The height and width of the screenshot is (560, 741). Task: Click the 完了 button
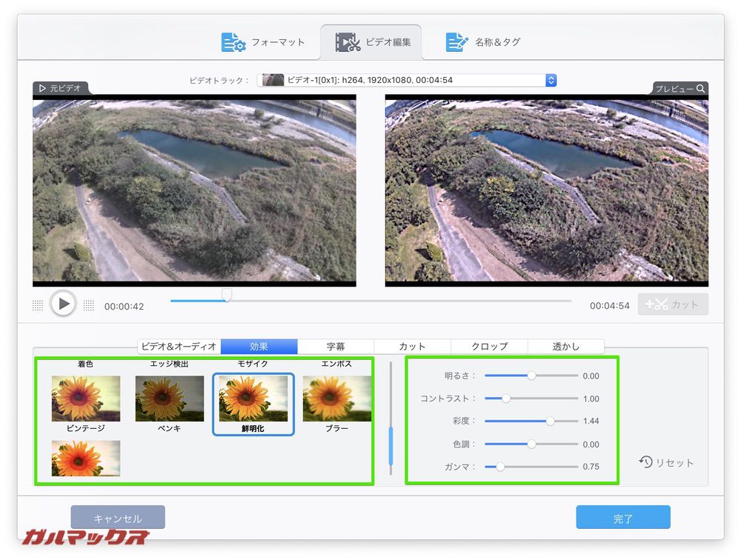point(622,517)
